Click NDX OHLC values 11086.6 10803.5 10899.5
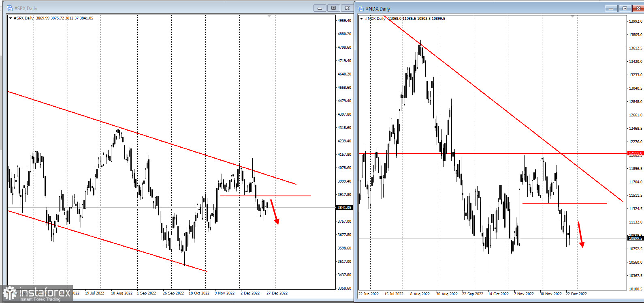This screenshot has width=644, height=303. coord(424,18)
